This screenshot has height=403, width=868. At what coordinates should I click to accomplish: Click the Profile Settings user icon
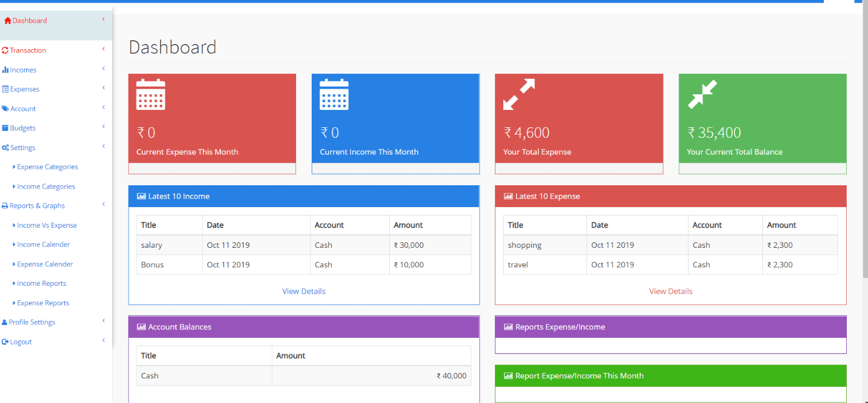point(5,322)
